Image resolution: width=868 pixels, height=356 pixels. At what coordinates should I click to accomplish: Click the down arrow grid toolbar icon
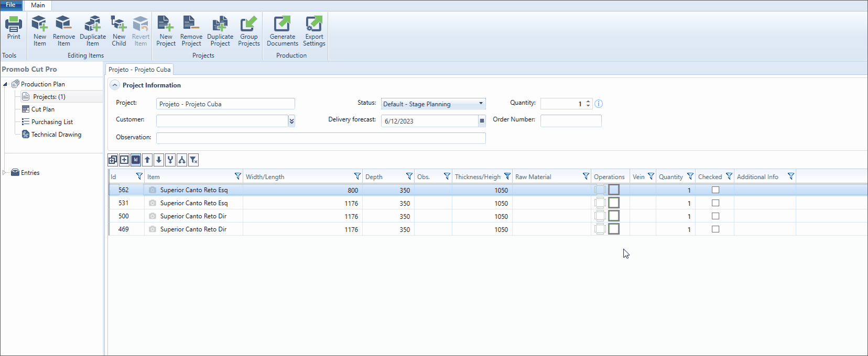click(x=159, y=160)
